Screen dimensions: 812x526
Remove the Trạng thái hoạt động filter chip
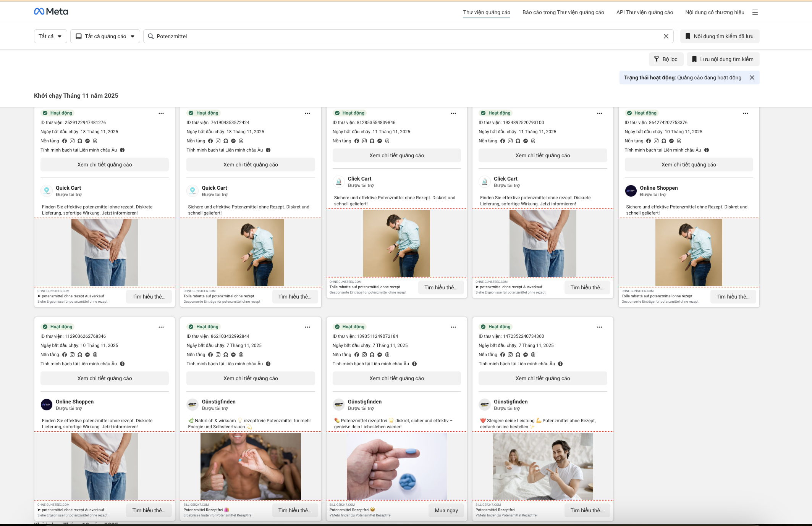[x=752, y=77]
